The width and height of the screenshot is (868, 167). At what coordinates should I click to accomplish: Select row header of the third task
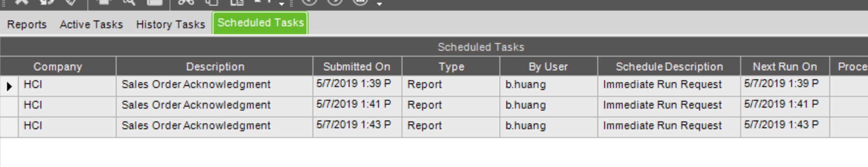(x=9, y=127)
